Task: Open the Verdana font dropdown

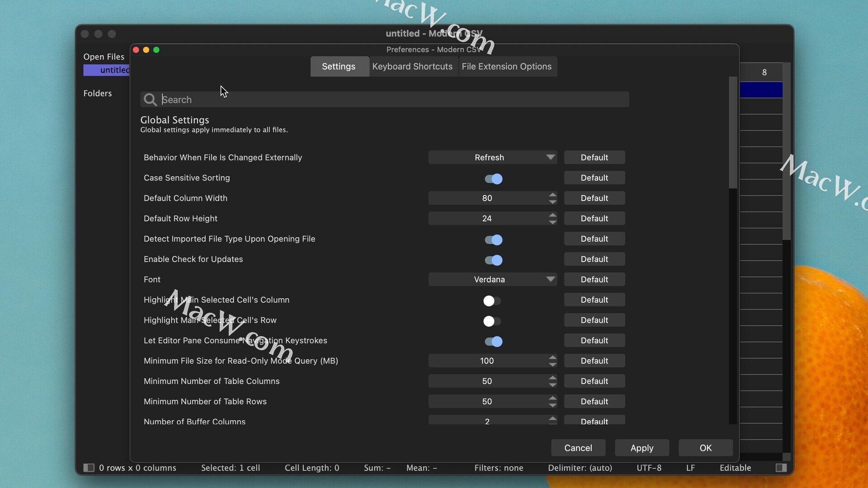Action: click(x=493, y=279)
